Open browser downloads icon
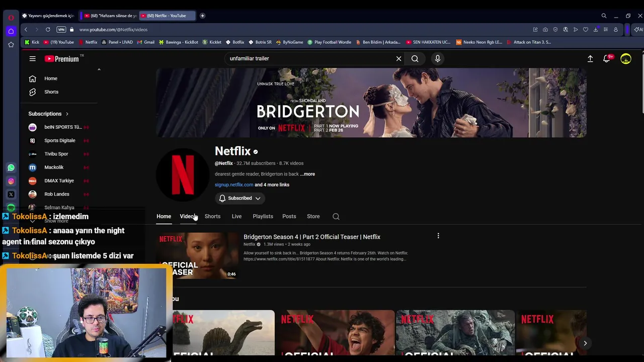The height and width of the screenshot is (362, 644). point(596,30)
